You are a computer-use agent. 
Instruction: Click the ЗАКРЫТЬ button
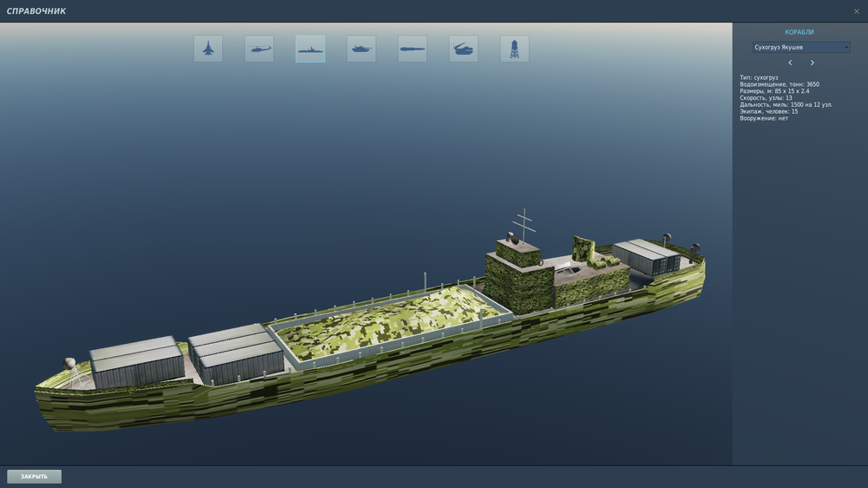click(x=35, y=477)
